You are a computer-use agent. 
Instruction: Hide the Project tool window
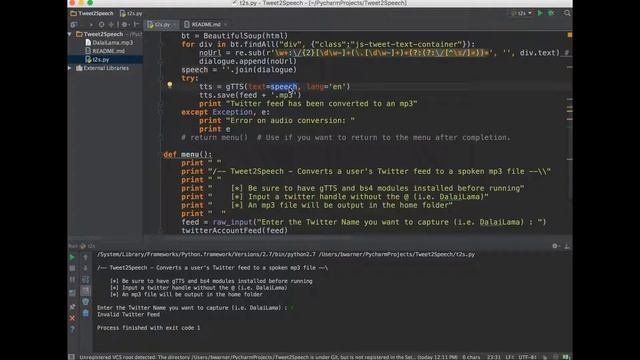point(136,24)
